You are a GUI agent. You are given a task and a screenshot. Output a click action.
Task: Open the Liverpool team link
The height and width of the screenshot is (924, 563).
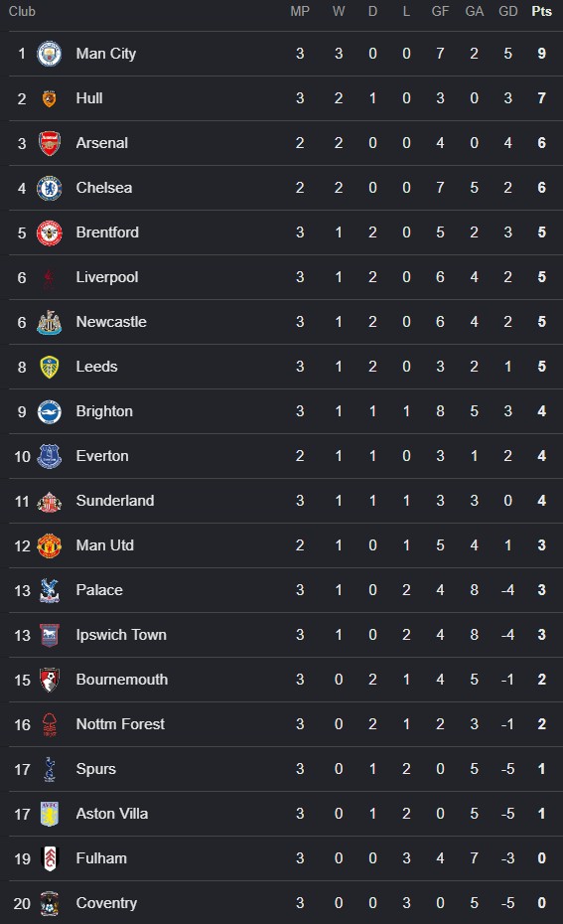pos(106,277)
